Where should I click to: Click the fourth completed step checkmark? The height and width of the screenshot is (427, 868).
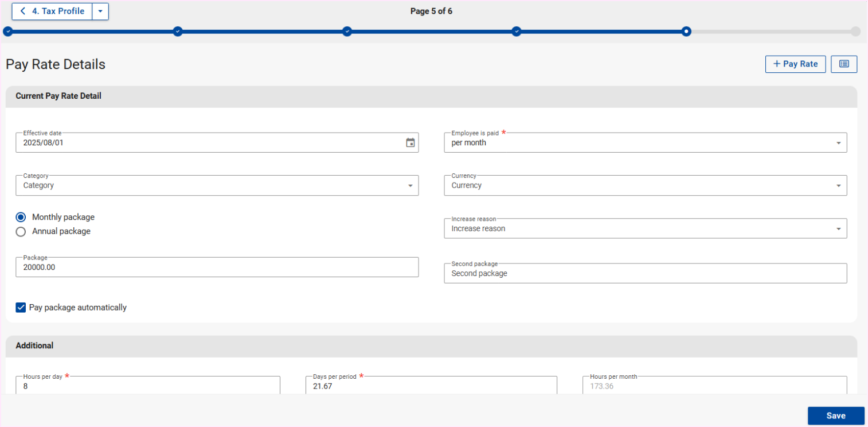click(x=517, y=32)
